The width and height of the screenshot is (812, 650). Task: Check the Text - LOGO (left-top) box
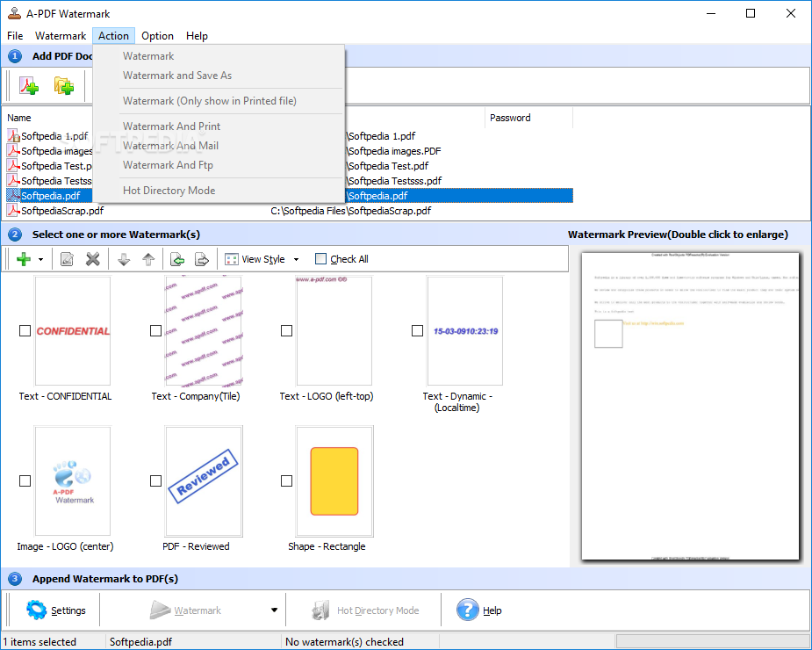coord(286,330)
